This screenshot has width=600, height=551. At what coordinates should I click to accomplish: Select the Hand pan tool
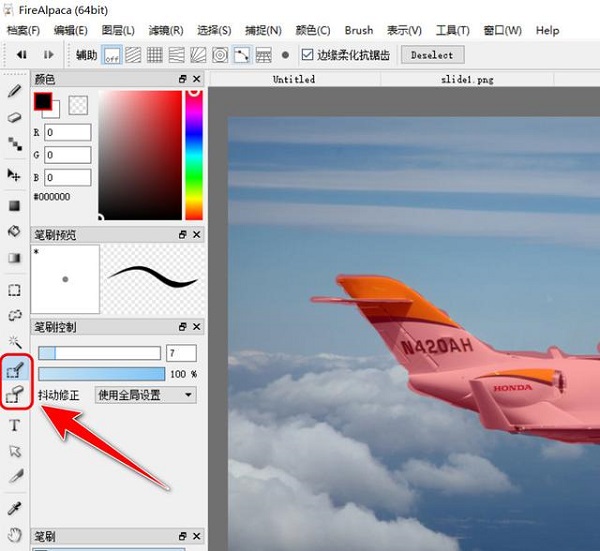tap(15, 535)
